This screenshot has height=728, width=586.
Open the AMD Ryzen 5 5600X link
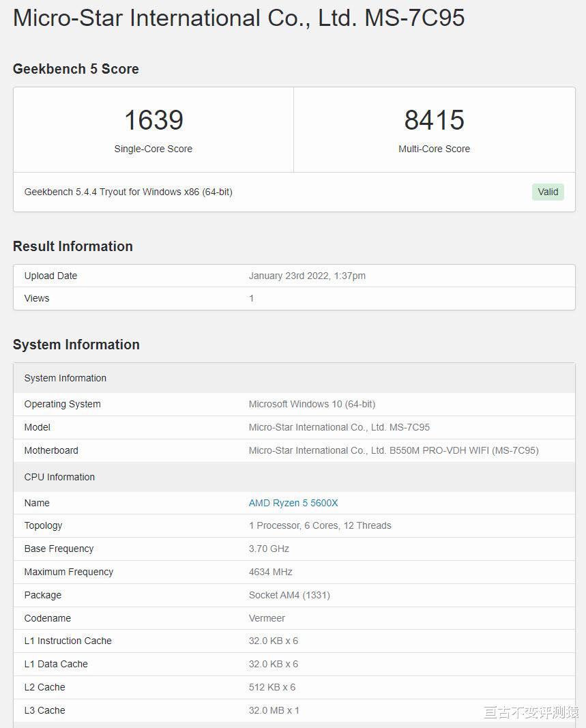(293, 503)
